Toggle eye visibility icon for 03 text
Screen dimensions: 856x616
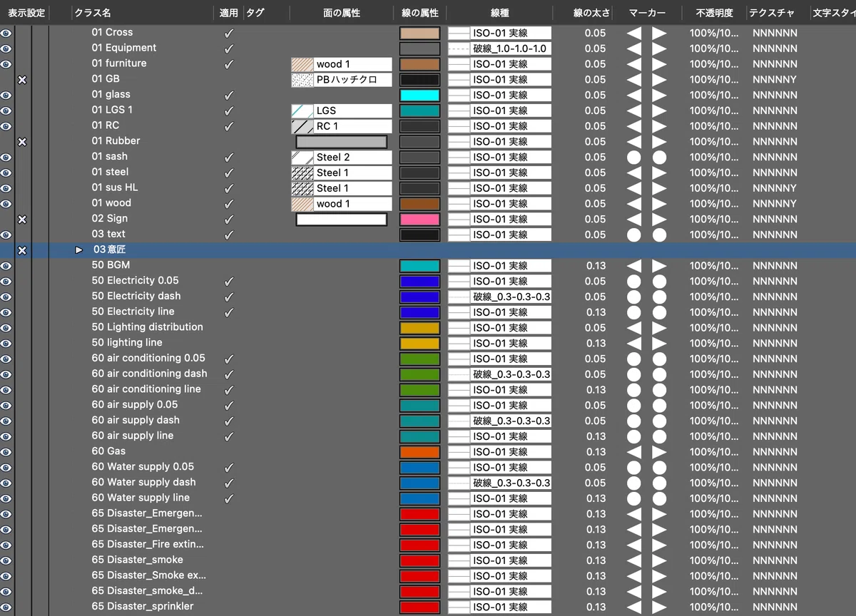(6, 235)
